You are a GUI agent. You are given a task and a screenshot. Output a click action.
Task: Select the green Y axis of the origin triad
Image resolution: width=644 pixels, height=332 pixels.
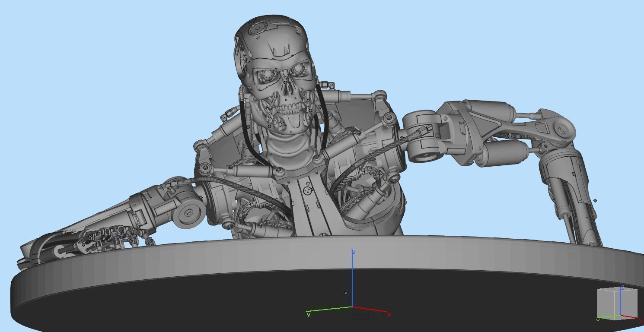(x=329, y=309)
